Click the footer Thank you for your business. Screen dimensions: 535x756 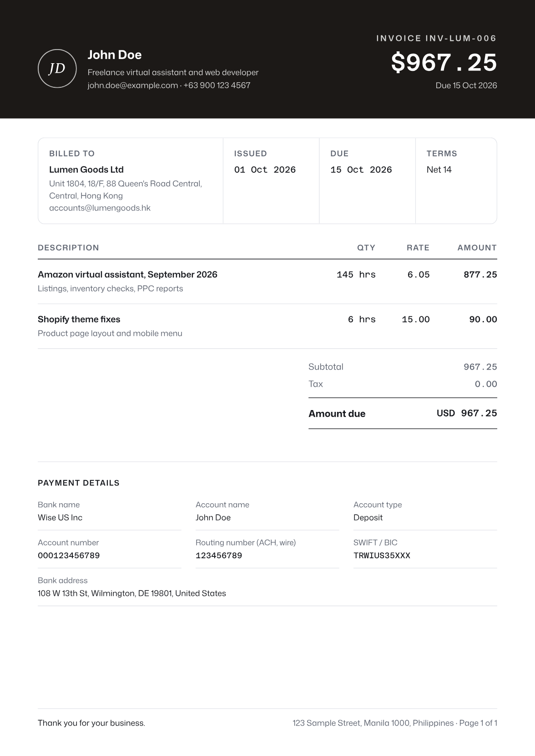91,723
